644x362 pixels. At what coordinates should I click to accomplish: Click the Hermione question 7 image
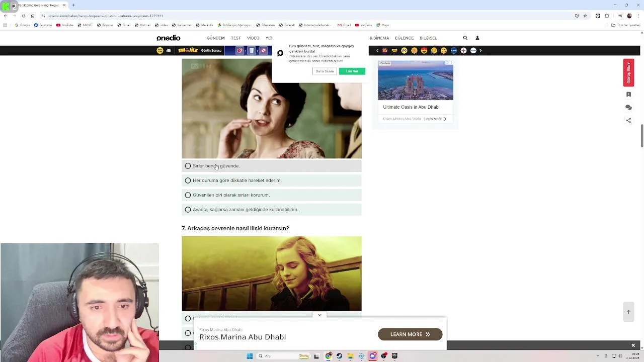(x=272, y=274)
